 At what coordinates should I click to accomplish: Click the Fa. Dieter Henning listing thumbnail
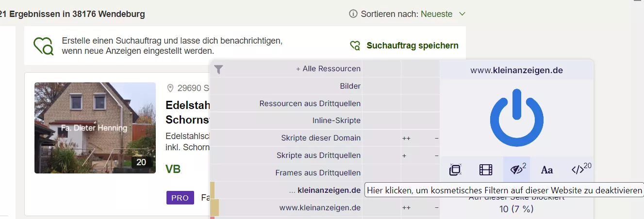point(95,128)
